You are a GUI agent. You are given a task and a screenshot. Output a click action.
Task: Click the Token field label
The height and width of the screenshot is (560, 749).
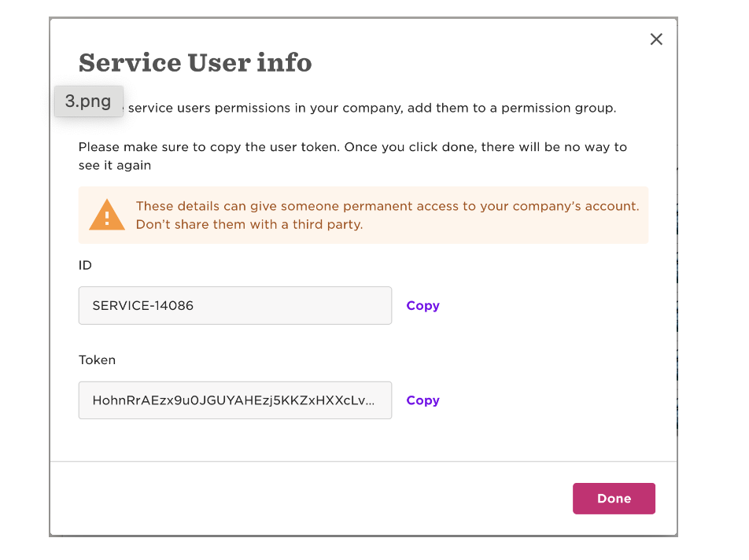point(97,359)
